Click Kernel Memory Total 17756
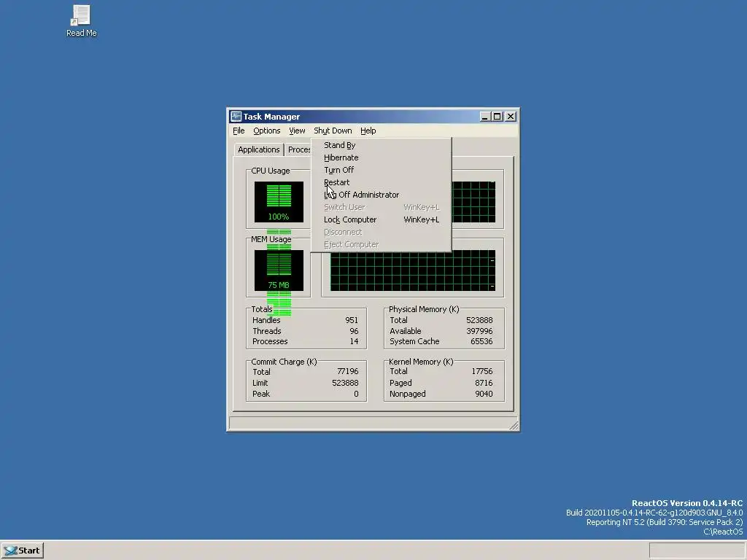The height and width of the screenshot is (560, 747). coord(481,371)
